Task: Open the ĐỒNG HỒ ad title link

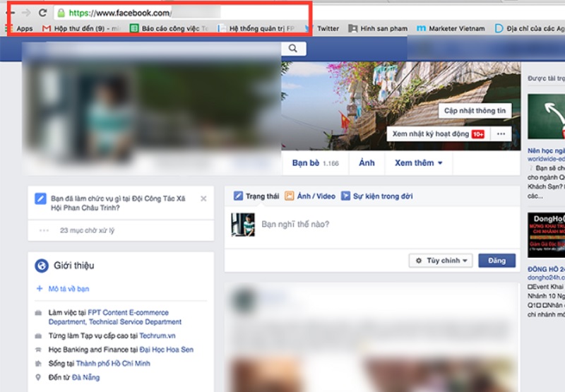Action: (x=546, y=269)
